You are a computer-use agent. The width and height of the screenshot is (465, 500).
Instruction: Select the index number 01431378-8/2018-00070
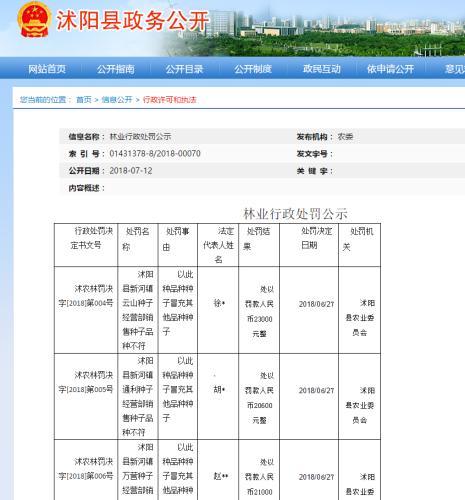pos(155,154)
